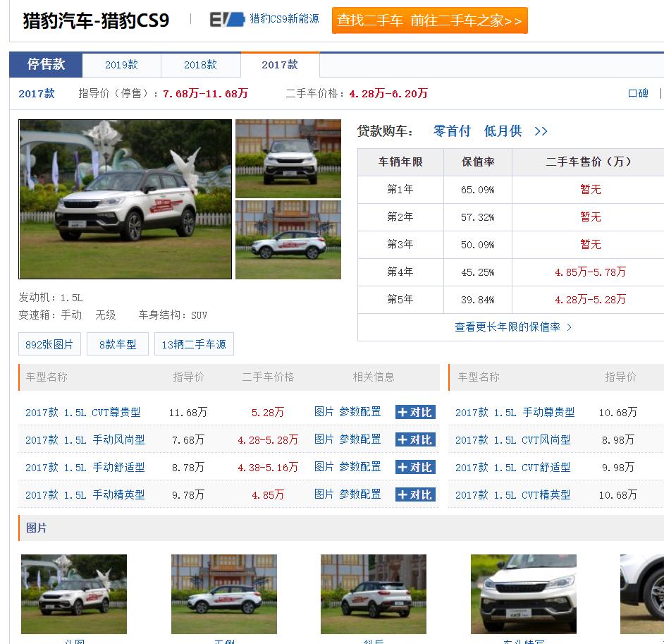The height and width of the screenshot is (644, 664).
Task: Click the 正侧 photo thumbnail below
Action: (223, 595)
